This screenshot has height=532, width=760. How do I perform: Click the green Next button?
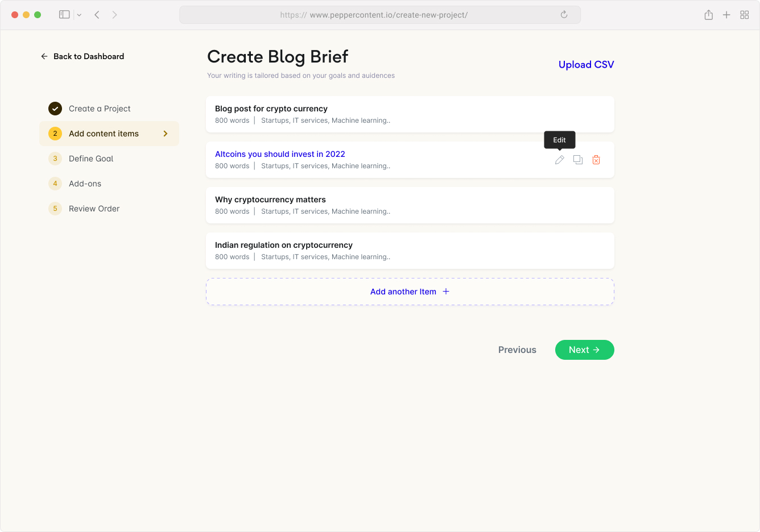[584, 350]
